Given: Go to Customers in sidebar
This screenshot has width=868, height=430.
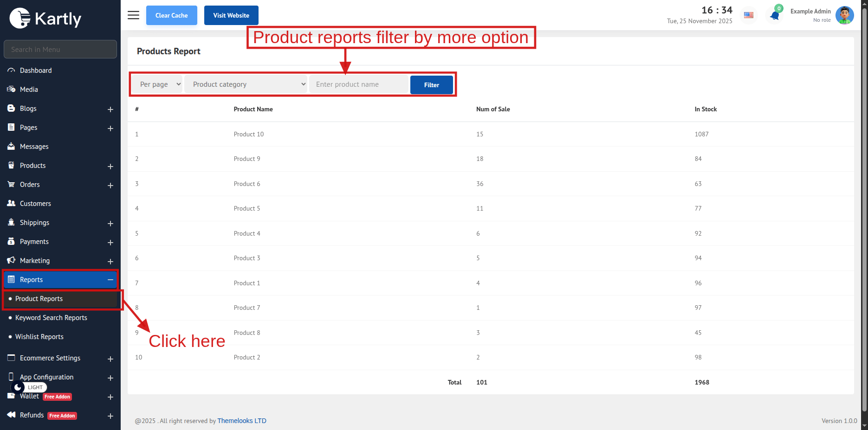Looking at the screenshot, I should [35, 204].
